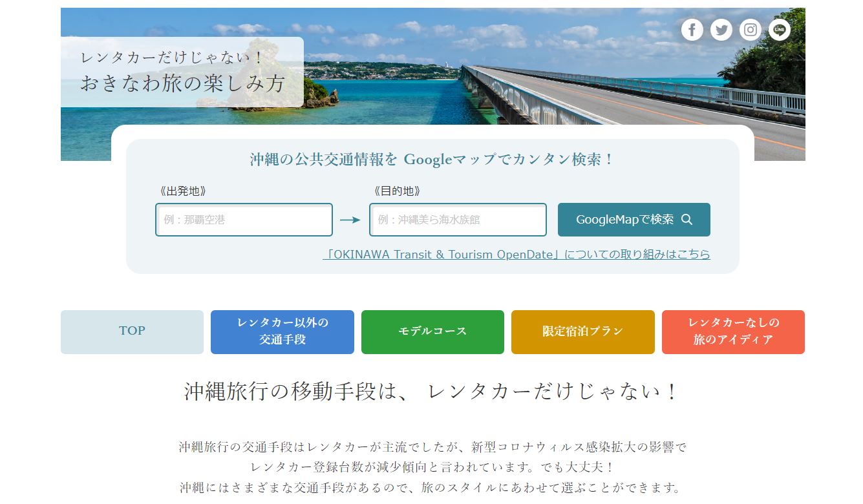Open the モデルコース section
This screenshot has width=863, height=504.
tap(432, 331)
